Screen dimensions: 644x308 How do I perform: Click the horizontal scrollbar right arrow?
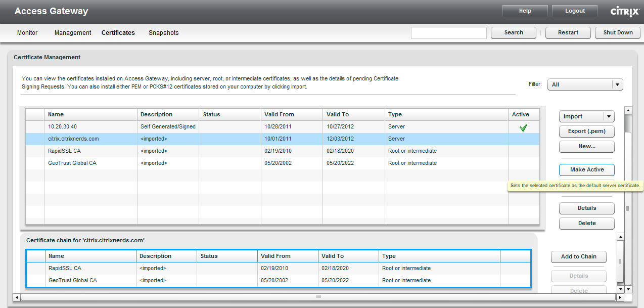point(620,297)
